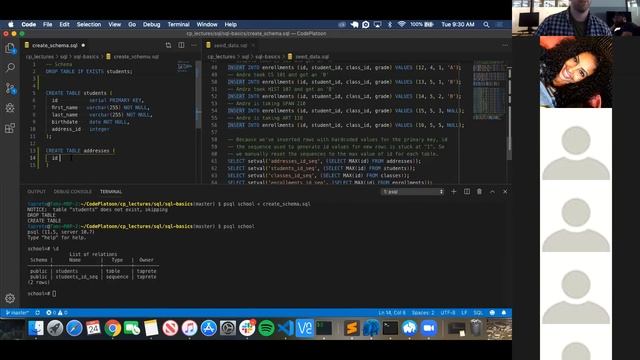
Task: Open the Window menu
Action: (207, 24)
